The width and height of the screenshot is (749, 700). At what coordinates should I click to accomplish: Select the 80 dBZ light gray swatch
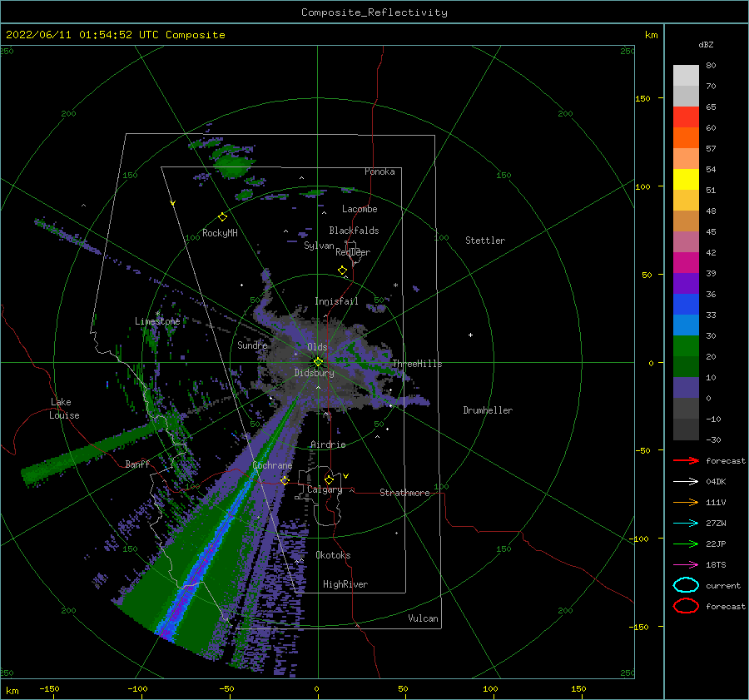click(x=686, y=76)
